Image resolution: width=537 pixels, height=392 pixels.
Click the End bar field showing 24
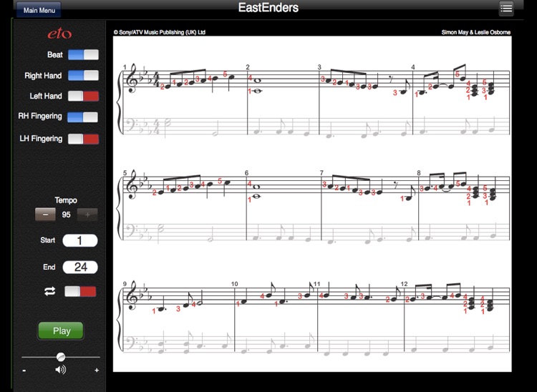(80, 267)
